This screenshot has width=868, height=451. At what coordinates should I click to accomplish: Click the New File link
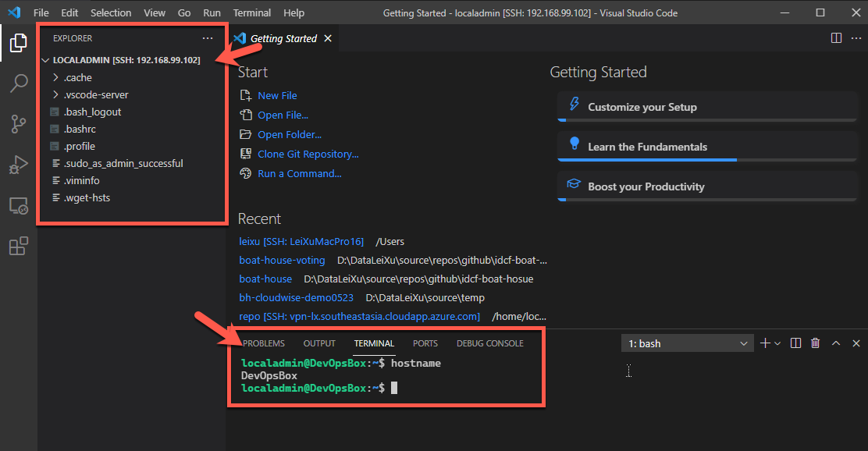[277, 95]
